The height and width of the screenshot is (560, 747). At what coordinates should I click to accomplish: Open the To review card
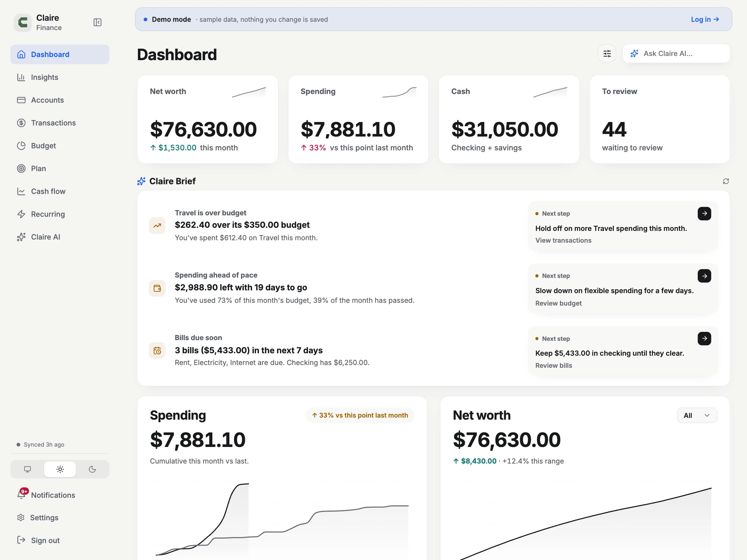coord(660,119)
